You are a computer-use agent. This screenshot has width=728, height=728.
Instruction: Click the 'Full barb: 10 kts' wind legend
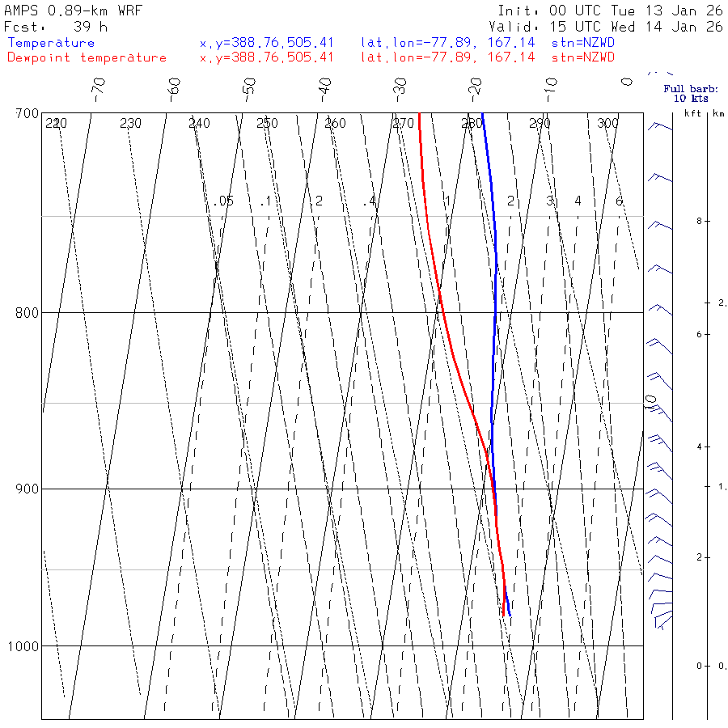(691, 93)
